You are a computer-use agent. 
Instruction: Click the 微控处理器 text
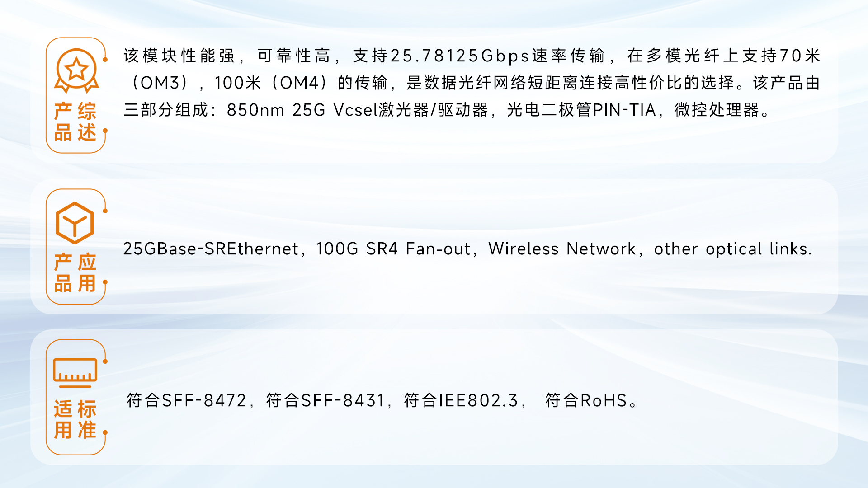[717, 110]
